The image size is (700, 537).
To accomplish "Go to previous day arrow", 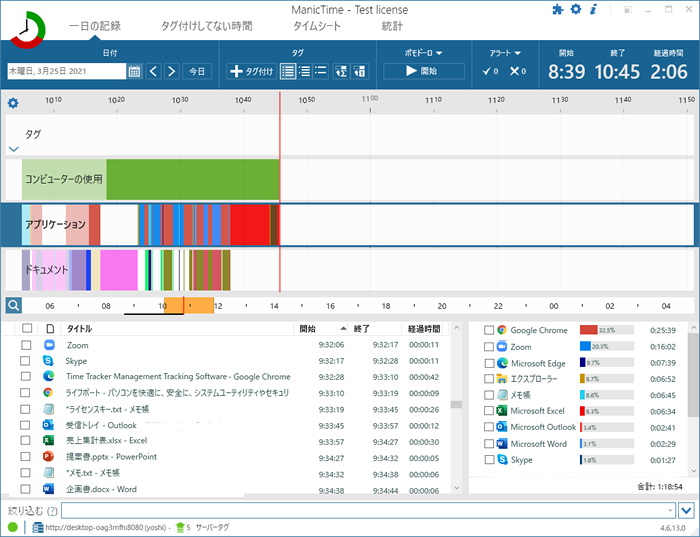I will tap(153, 71).
